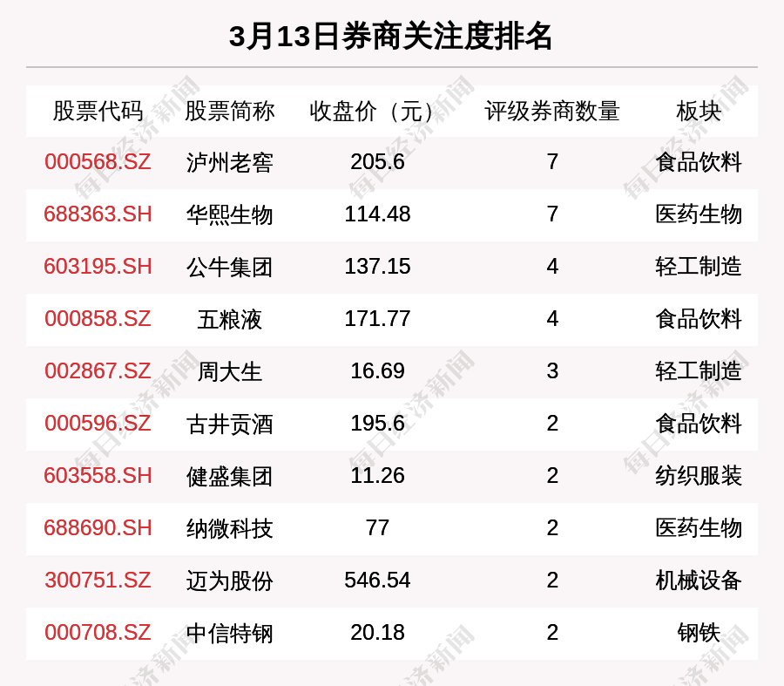784x686 pixels.
Task: Select stock code 000858.SZ
Action: click(98, 319)
